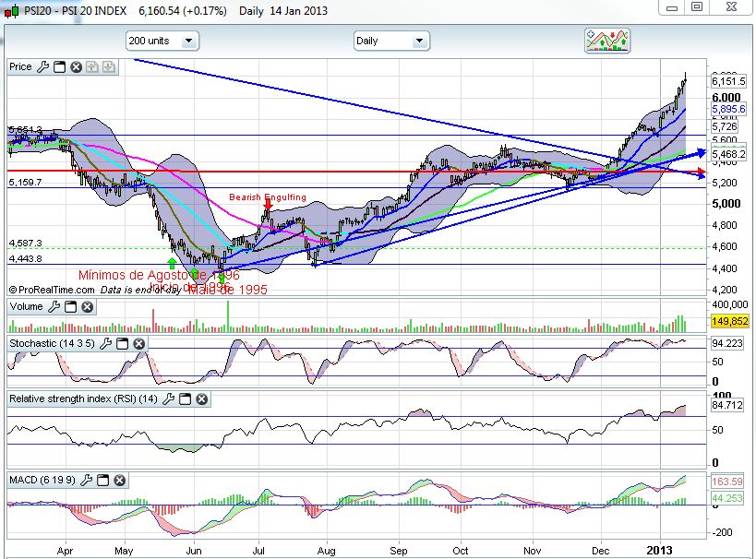Close the Price panel
Image resolution: width=756 pixels, height=559 pixels.
(x=76, y=67)
